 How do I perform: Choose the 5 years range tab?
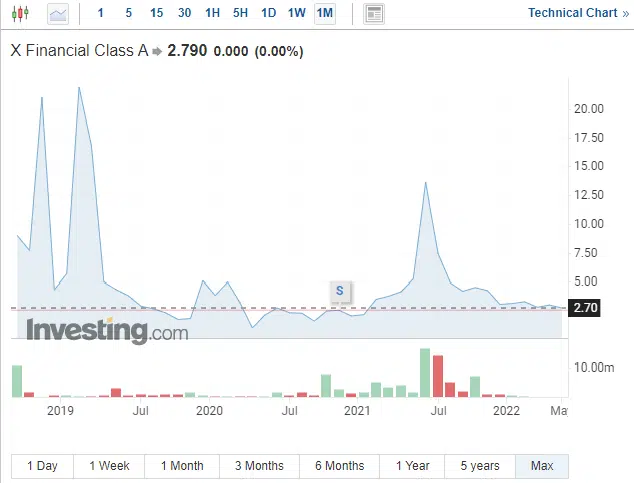click(x=480, y=466)
